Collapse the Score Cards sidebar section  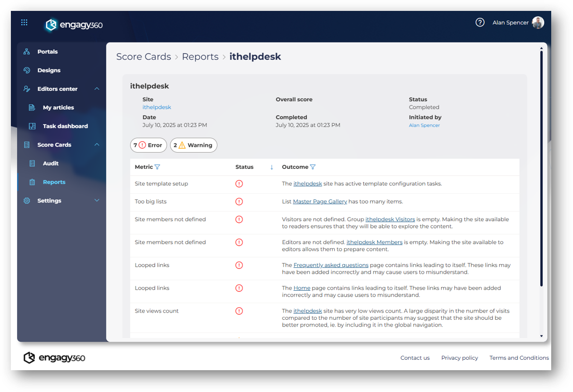click(97, 145)
